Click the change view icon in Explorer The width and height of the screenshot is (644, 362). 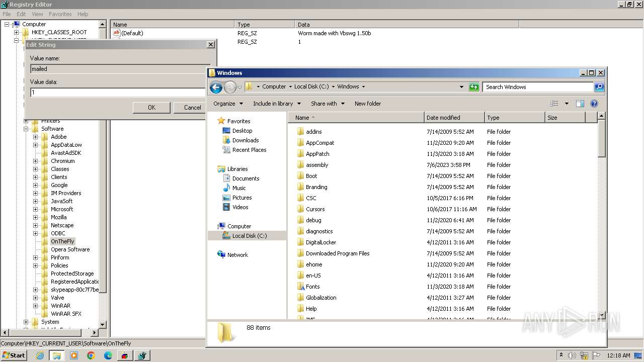(x=554, y=104)
